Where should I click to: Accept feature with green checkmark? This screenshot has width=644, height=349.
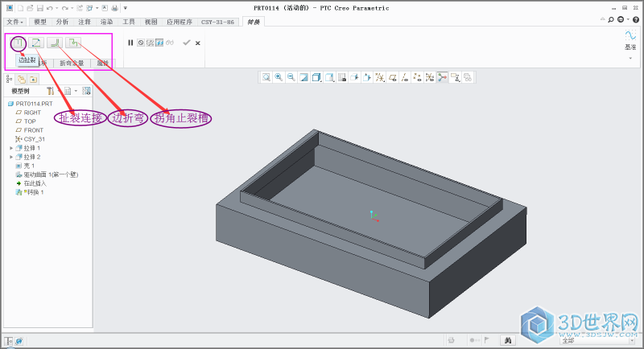[187, 43]
